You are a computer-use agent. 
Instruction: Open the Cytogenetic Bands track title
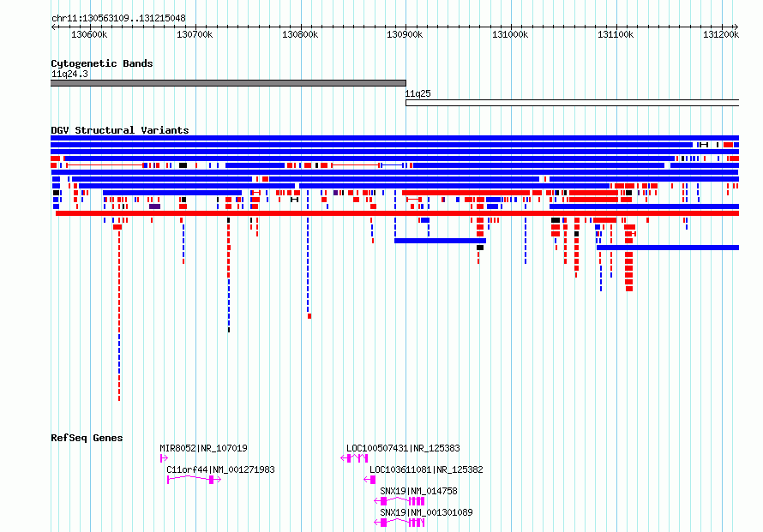pos(102,63)
